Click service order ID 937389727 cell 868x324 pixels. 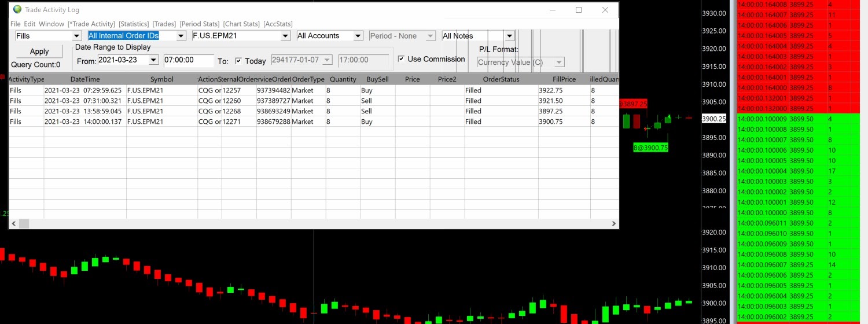click(x=274, y=101)
